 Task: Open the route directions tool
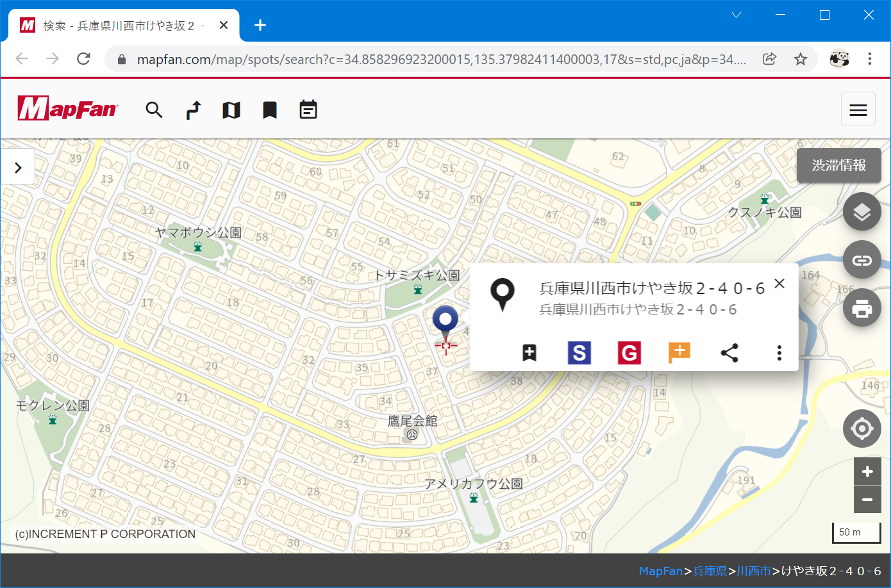[x=193, y=110]
